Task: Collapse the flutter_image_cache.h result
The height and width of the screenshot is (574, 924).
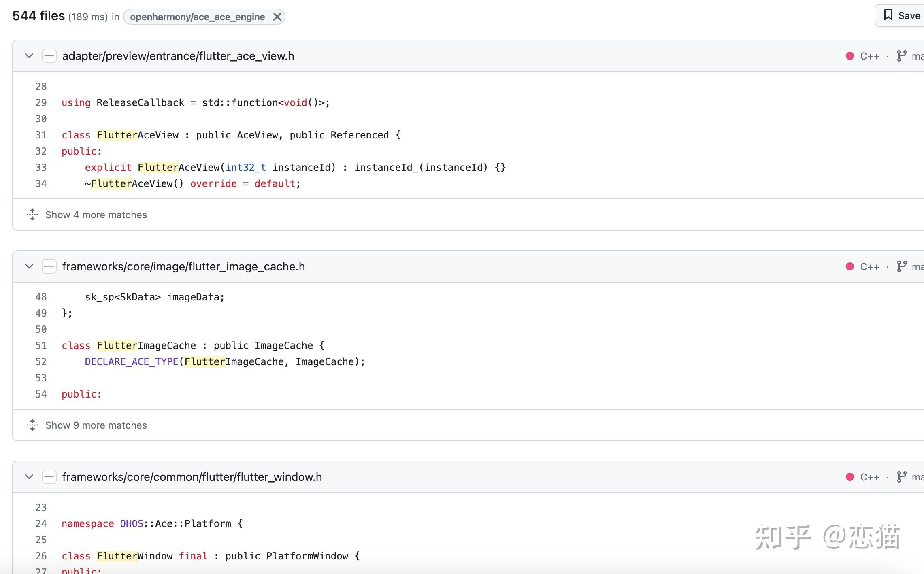Action: point(29,266)
